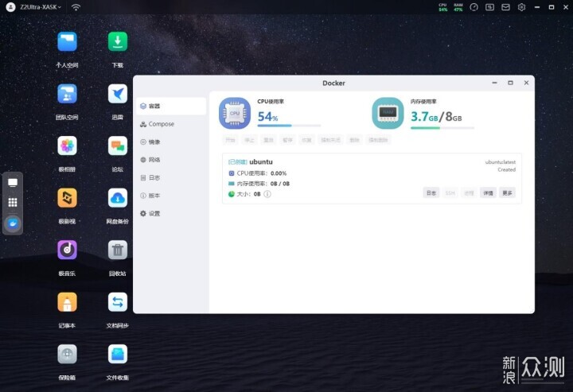Click the 停止 stop button in container toolbar

click(249, 140)
